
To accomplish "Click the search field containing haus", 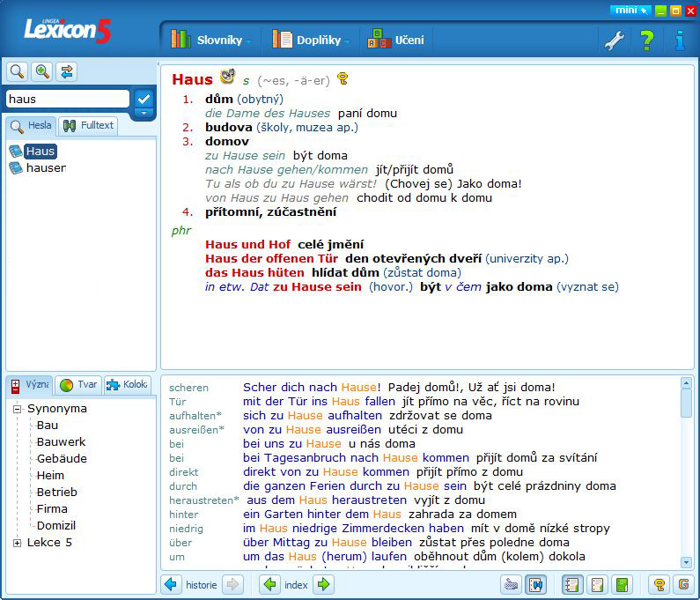I will (x=67, y=100).
